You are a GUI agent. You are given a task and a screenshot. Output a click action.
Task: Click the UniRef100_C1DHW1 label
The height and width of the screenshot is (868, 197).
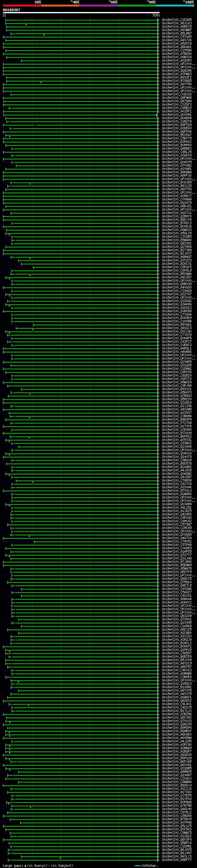[176, 369]
